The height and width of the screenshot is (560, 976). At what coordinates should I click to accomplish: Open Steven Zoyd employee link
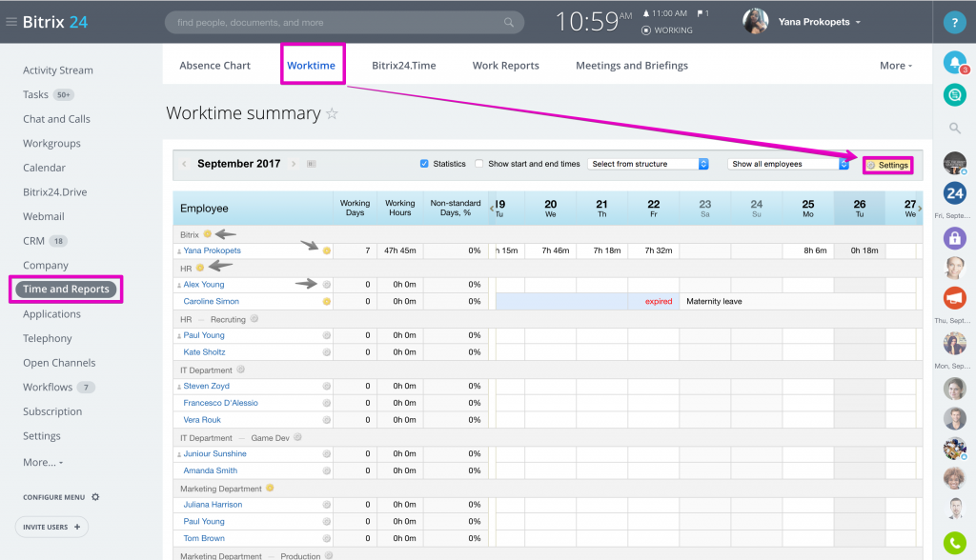207,386
